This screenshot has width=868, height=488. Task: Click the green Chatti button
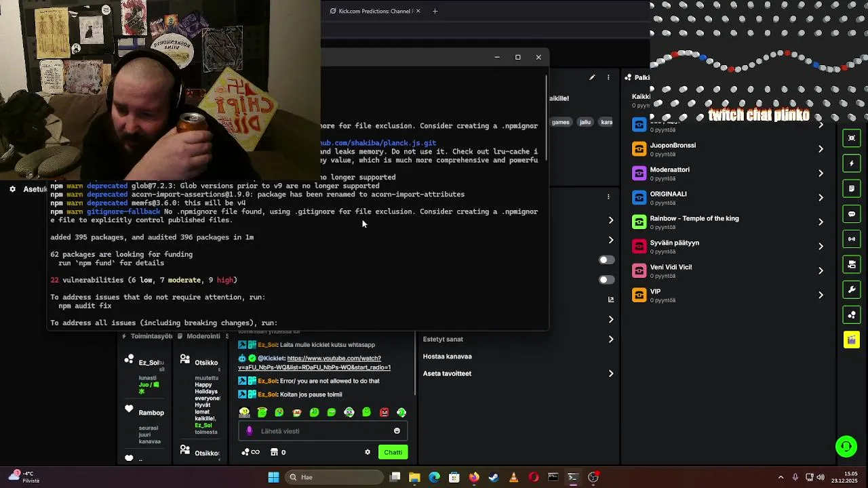(x=393, y=452)
